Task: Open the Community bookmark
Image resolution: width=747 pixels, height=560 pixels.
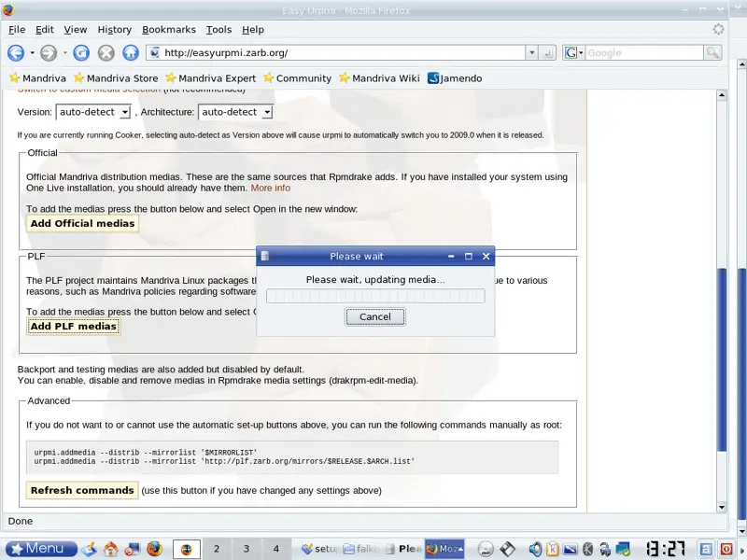Action: click(297, 78)
